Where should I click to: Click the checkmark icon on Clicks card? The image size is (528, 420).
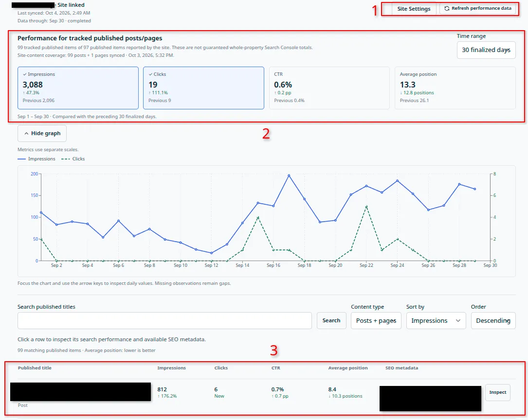pyautogui.click(x=150, y=74)
